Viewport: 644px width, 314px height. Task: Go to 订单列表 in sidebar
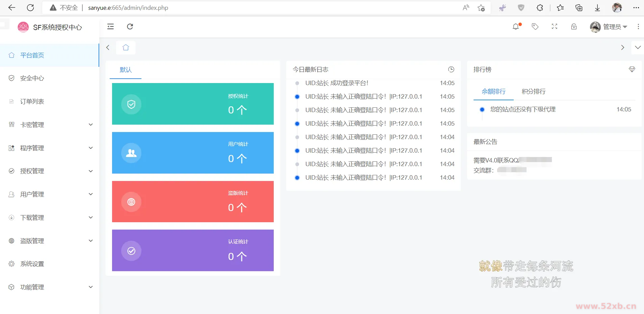tap(32, 102)
